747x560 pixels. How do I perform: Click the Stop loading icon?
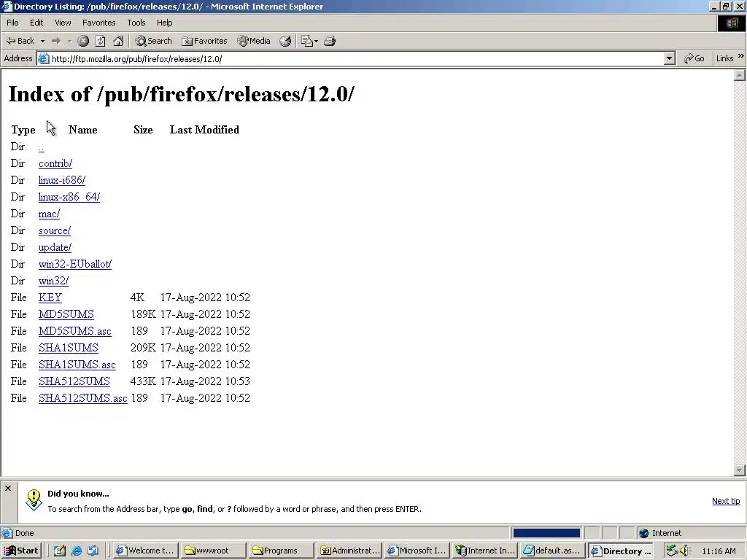click(x=83, y=41)
